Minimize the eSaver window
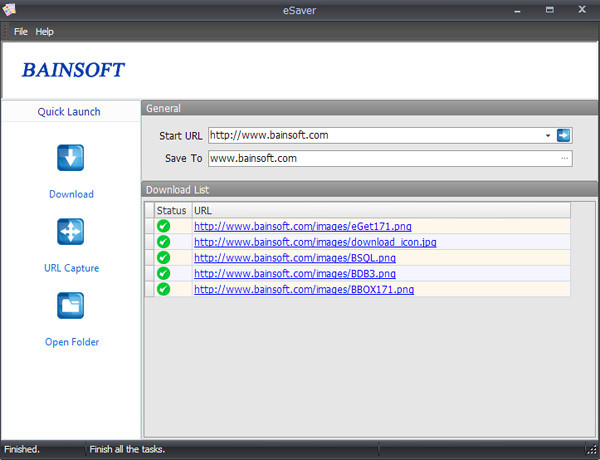The width and height of the screenshot is (600, 460). [x=517, y=10]
